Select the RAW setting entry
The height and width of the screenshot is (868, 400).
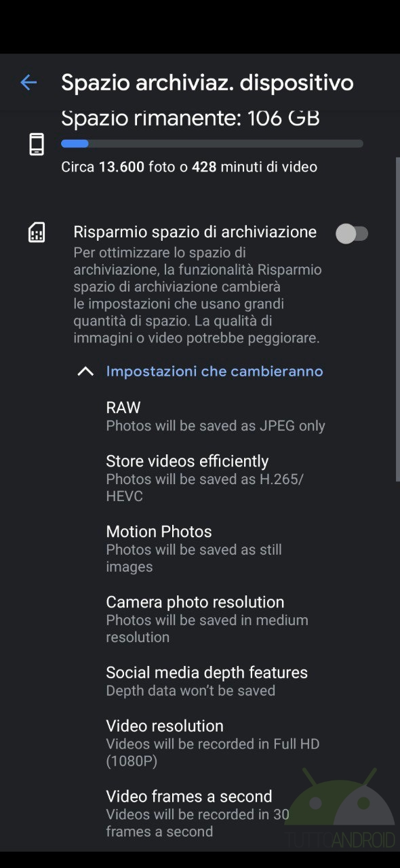pos(216,416)
